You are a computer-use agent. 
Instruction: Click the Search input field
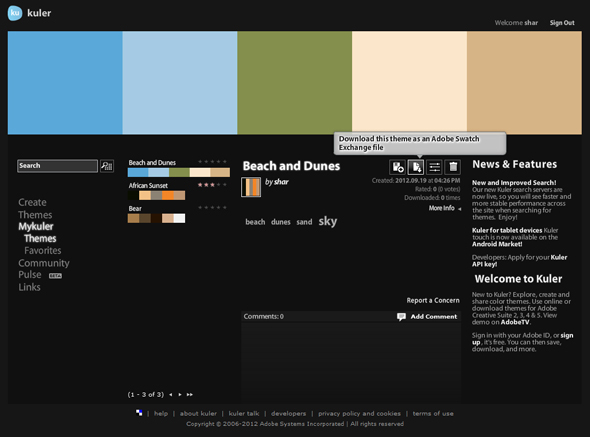(57, 166)
